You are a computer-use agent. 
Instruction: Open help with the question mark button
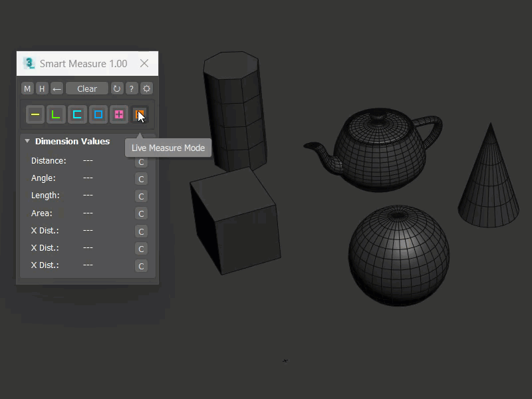coord(132,88)
